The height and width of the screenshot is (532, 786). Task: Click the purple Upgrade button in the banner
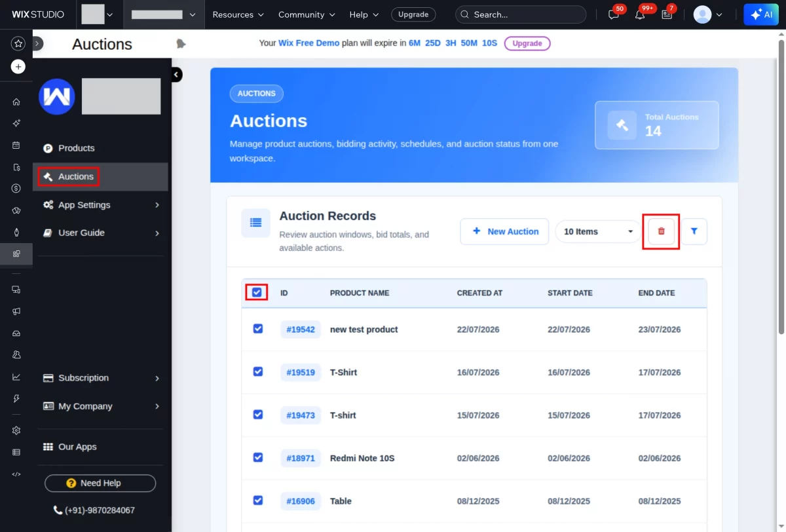pyautogui.click(x=527, y=43)
